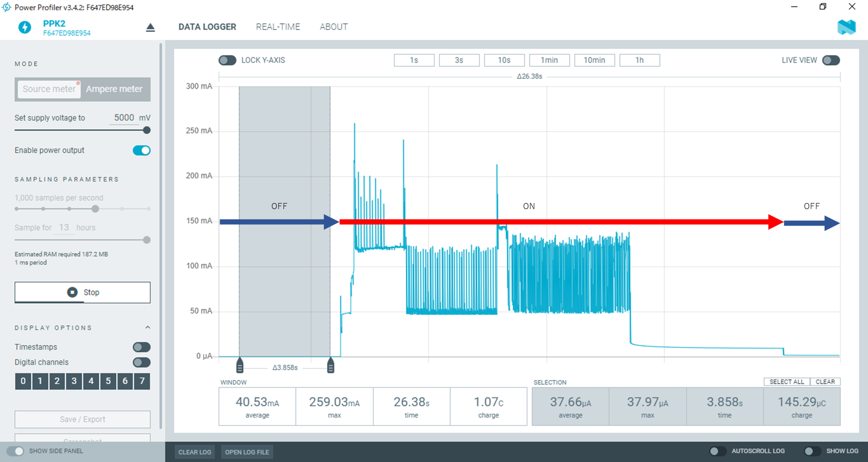Viewport: 868px width, 462px height.
Task: Toggle digital channel 3 button
Action: click(74, 381)
